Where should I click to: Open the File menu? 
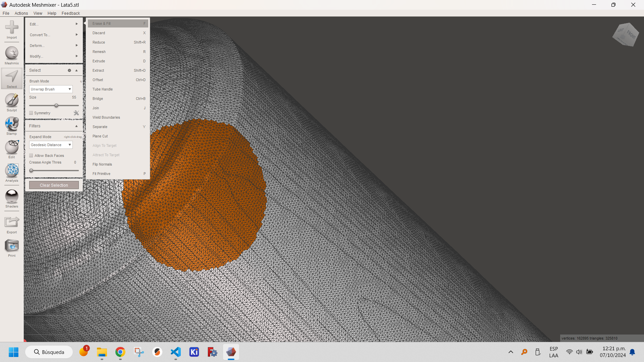6,13
